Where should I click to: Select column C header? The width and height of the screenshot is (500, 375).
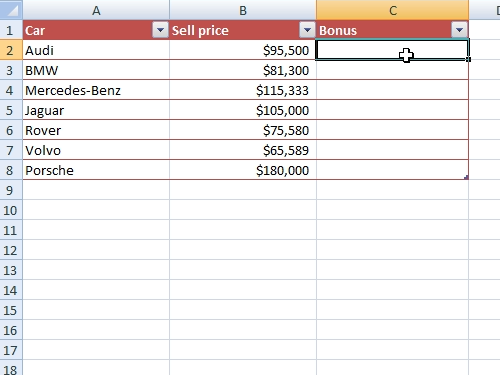(392, 10)
